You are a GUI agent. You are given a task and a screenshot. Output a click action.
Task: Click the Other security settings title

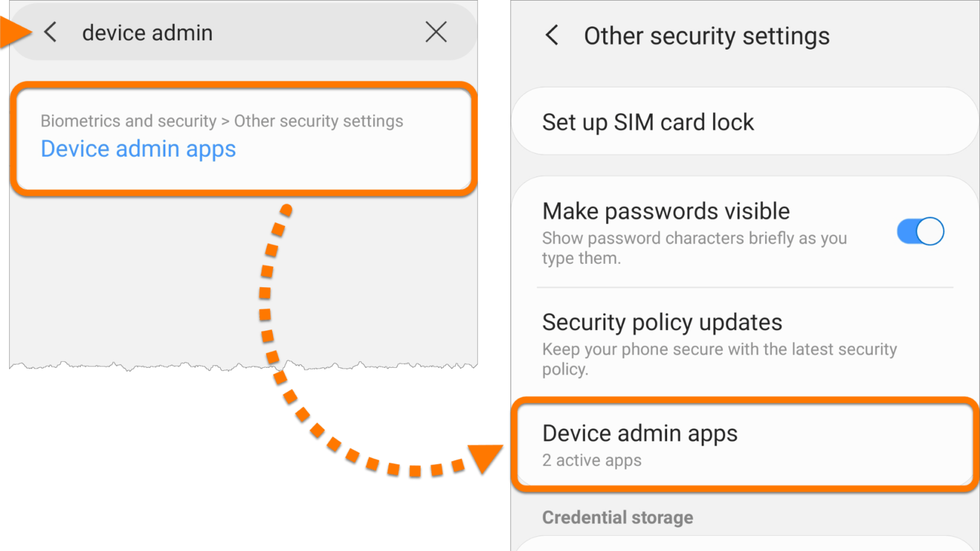point(707,36)
